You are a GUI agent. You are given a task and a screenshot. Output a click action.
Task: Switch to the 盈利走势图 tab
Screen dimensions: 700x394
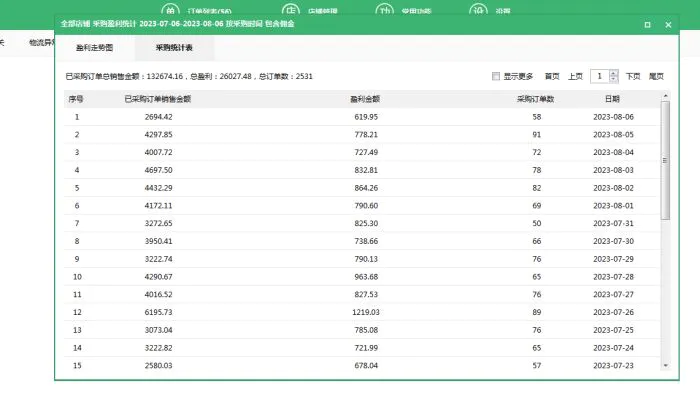click(x=95, y=48)
